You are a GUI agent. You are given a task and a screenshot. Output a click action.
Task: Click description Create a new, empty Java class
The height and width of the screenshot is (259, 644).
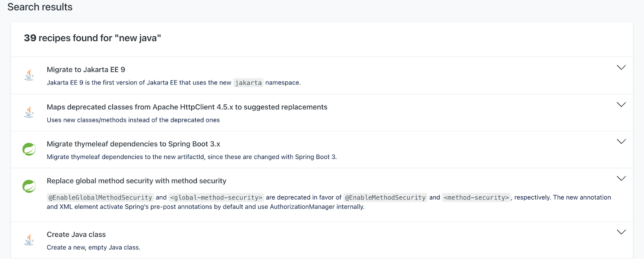point(93,247)
